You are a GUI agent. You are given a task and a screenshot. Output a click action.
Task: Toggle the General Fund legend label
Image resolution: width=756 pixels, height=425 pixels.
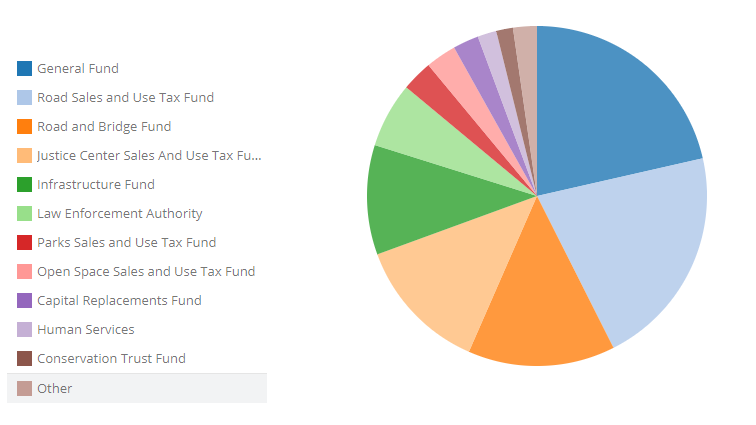[78, 69]
